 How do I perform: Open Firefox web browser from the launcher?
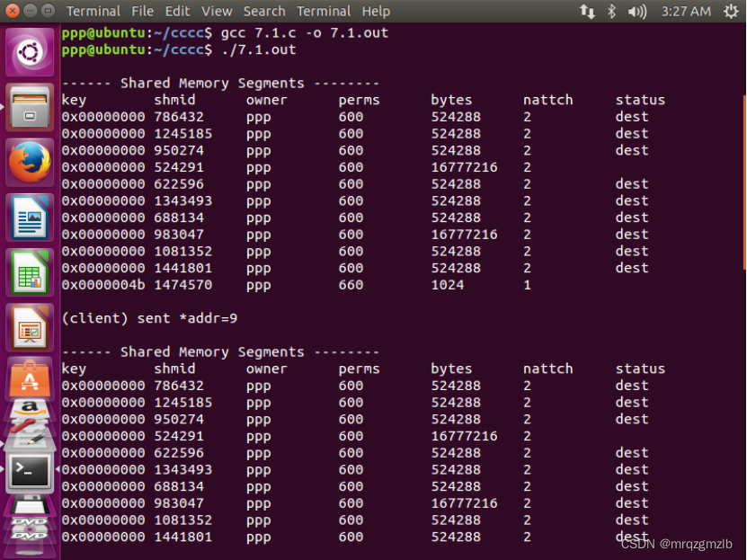pos(30,163)
